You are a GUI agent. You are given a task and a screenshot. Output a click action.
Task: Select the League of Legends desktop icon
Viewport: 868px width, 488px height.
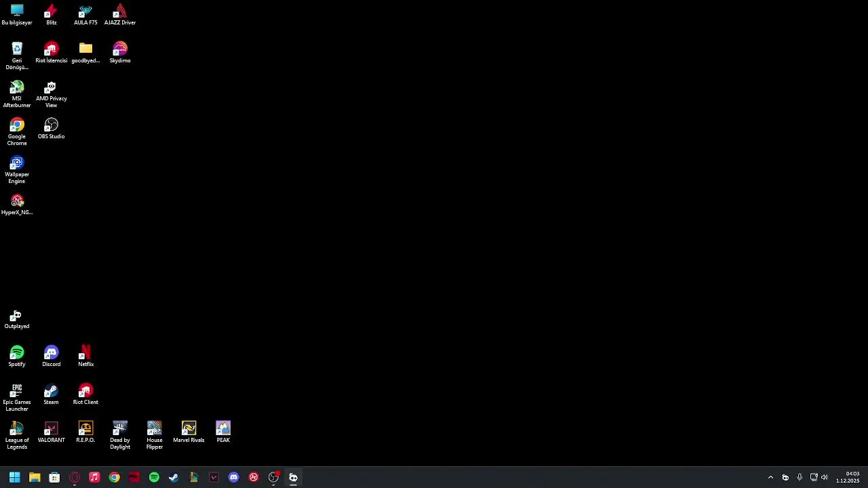coord(17,436)
